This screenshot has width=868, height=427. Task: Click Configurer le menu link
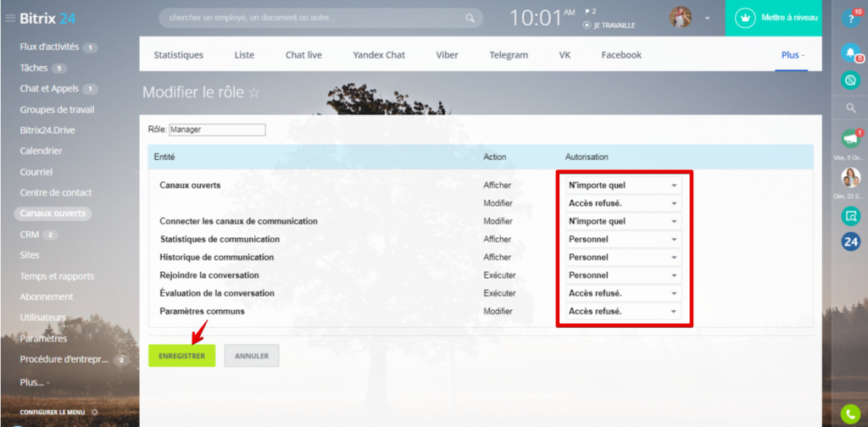(x=53, y=412)
